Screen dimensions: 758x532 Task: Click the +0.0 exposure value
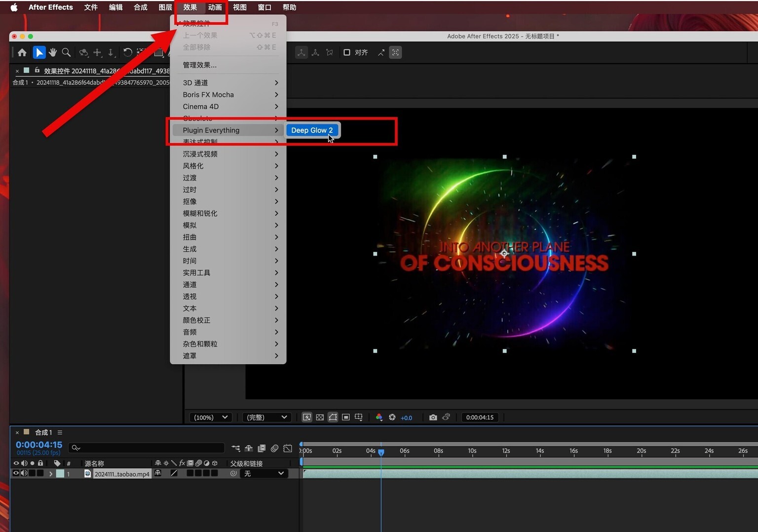coord(406,418)
